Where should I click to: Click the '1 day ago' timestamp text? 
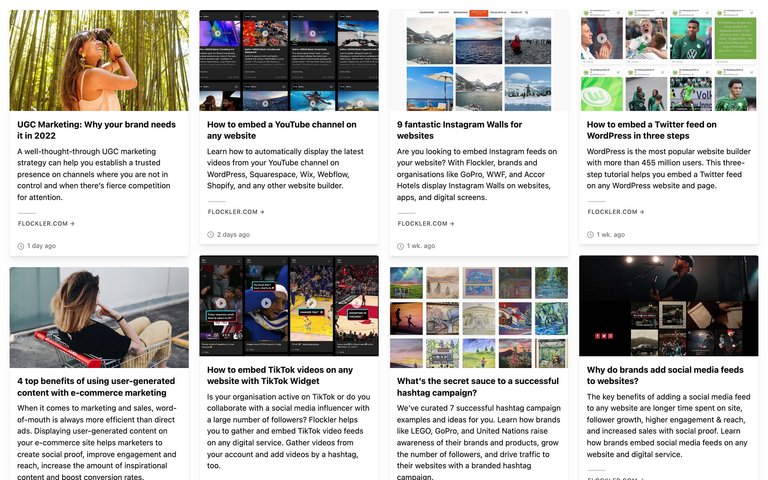[42, 246]
